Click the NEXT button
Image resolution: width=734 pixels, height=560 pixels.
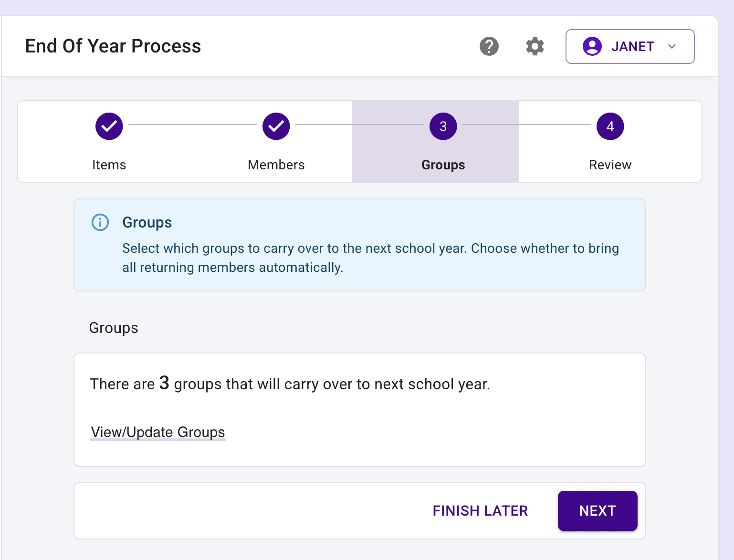coord(598,511)
